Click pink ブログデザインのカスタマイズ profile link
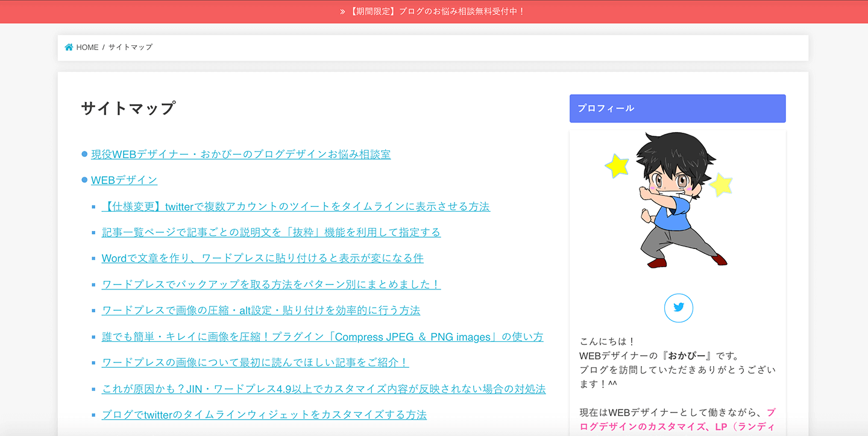This screenshot has height=436, width=868. coord(678,420)
